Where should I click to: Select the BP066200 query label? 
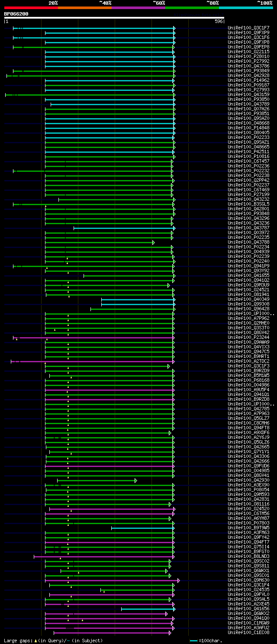click(x=16, y=14)
